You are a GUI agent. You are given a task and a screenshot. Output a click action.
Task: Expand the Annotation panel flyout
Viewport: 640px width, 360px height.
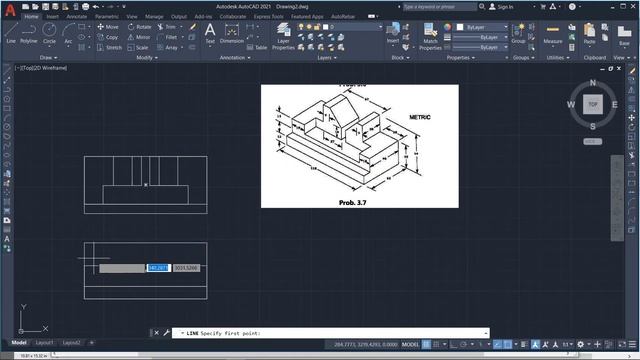235,58
